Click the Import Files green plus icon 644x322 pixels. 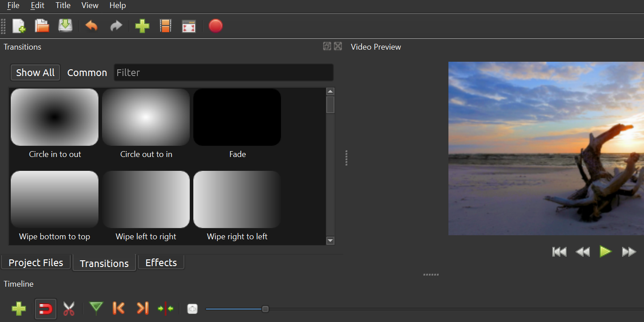[142, 26]
